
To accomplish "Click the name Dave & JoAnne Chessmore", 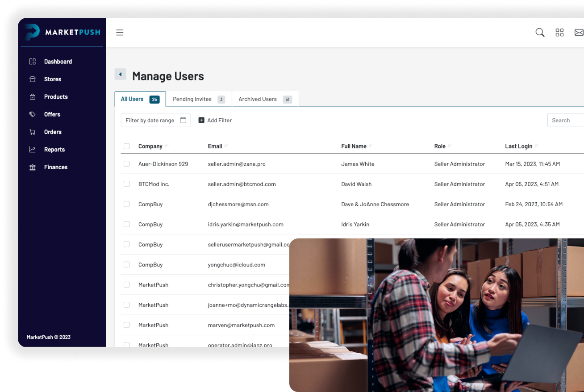I will 375,204.
